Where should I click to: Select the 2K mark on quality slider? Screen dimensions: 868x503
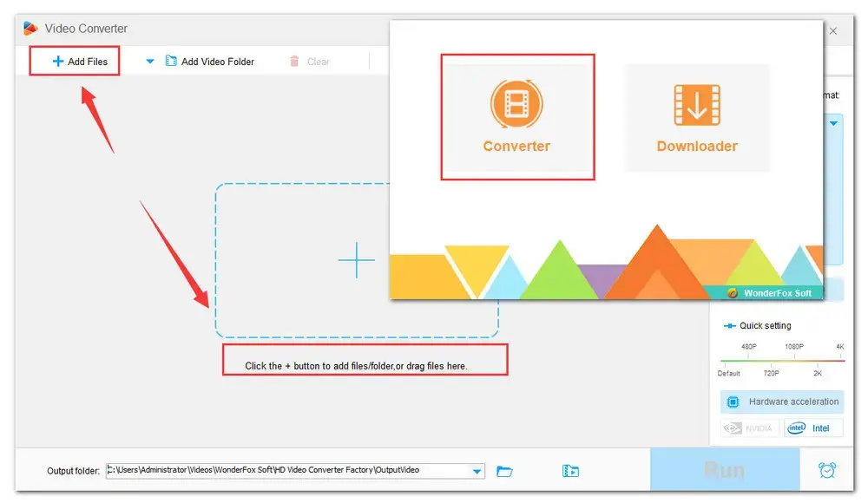[x=818, y=373]
